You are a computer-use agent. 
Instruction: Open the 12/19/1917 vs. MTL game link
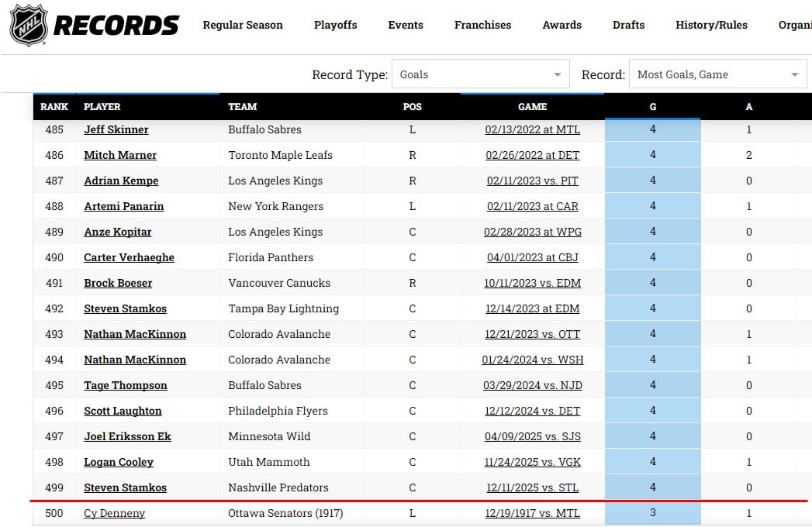pyautogui.click(x=532, y=514)
